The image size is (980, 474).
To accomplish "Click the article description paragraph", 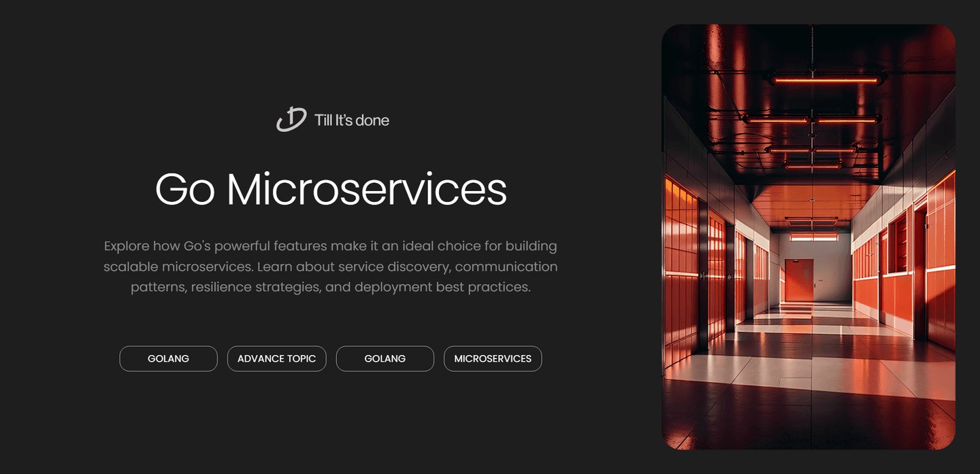I will tap(331, 266).
